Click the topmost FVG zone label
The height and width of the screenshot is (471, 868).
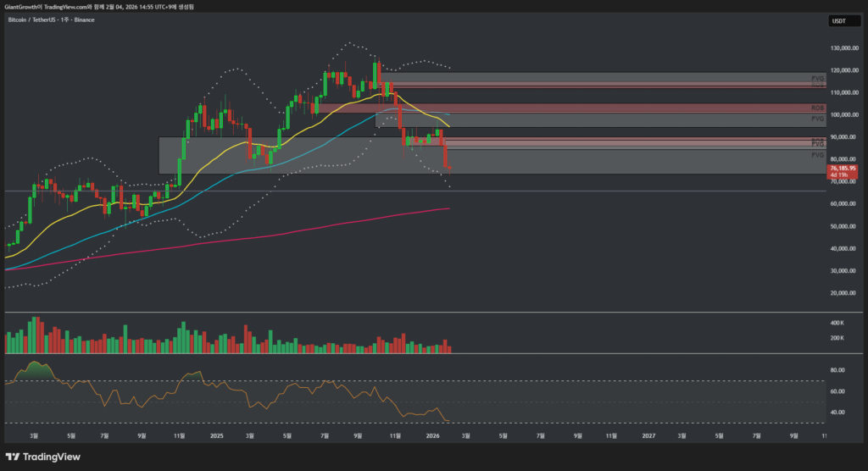tap(817, 78)
